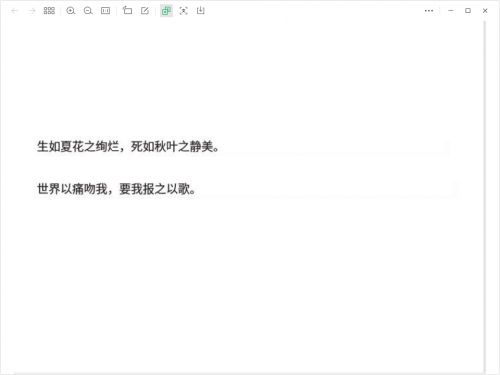Click the vertical scrollbar on the right
The width and height of the screenshot is (500, 375).
[485, 197]
